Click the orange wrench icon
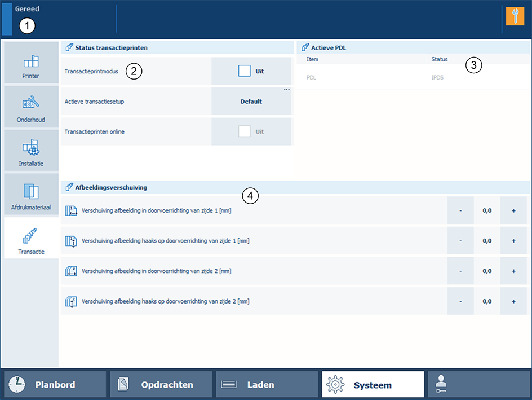This screenshot has height=400, width=532. click(515, 17)
